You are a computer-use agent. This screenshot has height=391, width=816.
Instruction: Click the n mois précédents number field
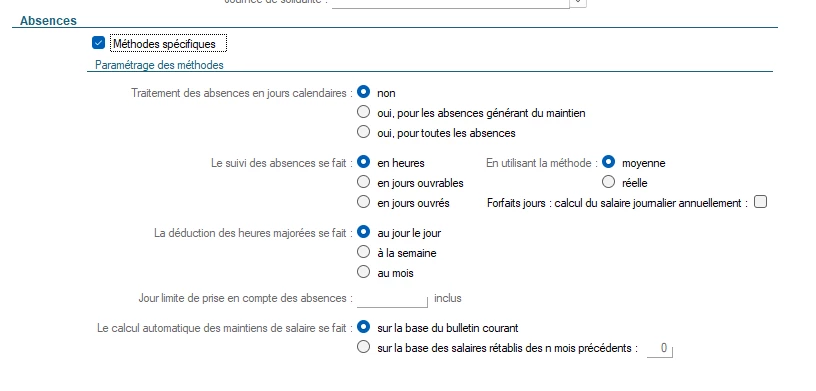click(660, 348)
